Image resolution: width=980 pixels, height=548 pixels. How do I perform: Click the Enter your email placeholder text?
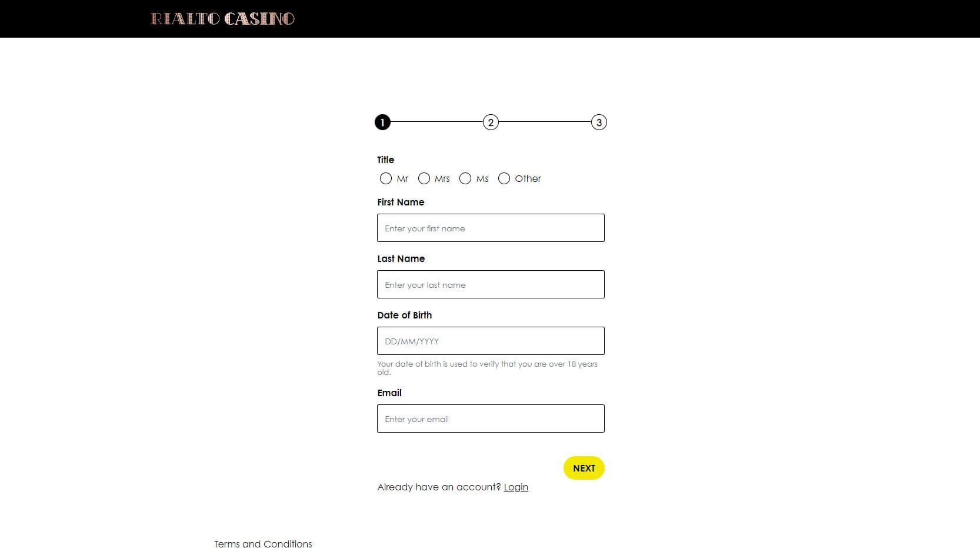tap(416, 419)
